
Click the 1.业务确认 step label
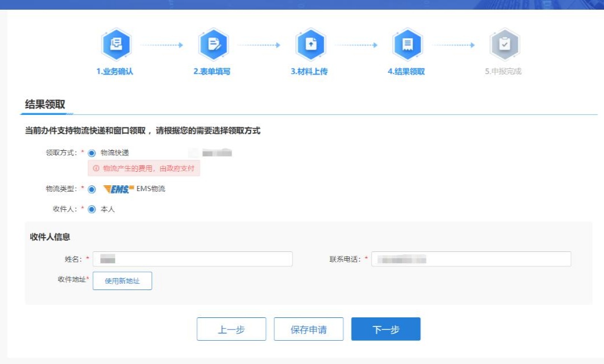click(114, 72)
